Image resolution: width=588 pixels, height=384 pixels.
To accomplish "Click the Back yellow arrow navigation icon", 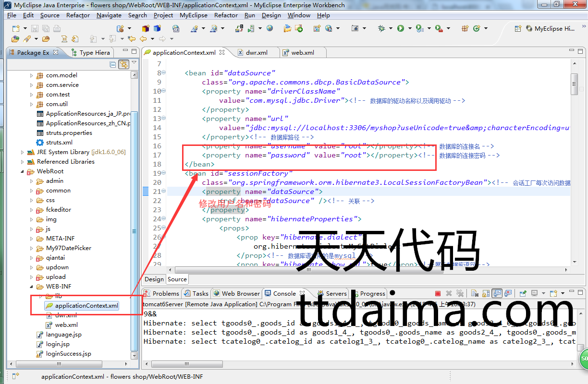I will [143, 39].
